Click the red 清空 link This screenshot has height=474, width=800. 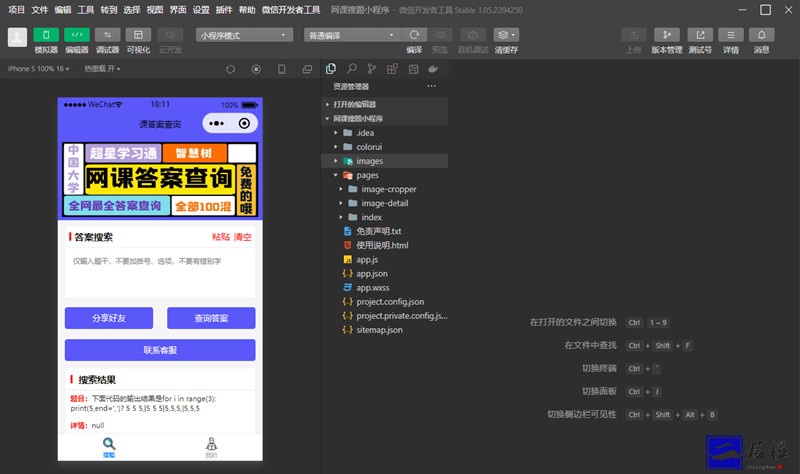click(x=242, y=237)
